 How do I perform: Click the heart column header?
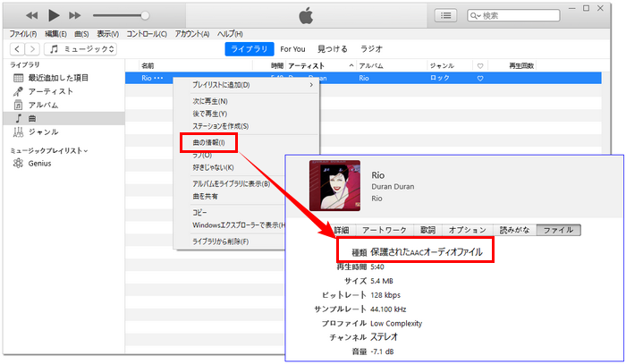[480, 66]
